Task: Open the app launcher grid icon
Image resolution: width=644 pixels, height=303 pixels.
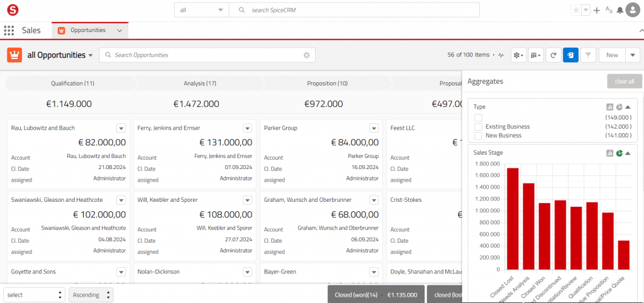Action: (x=9, y=30)
